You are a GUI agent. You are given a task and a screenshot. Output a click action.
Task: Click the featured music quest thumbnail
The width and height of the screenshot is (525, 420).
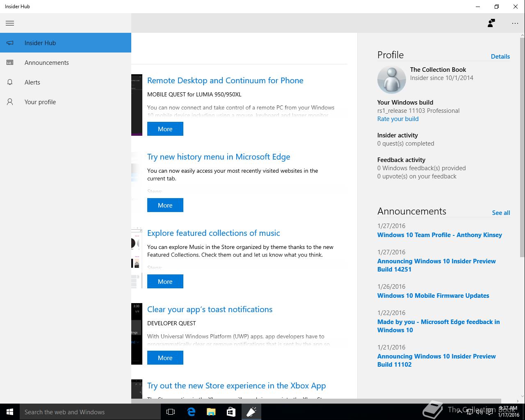pos(137,258)
